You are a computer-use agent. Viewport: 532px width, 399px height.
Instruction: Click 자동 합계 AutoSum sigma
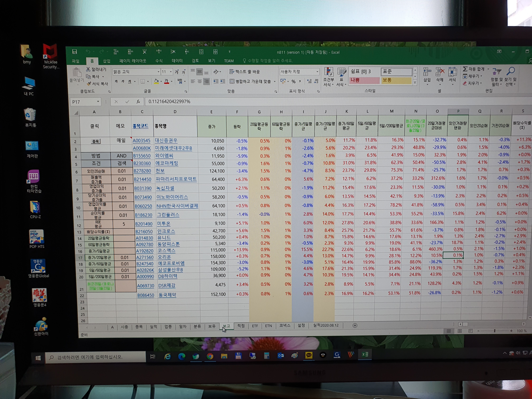point(474,69)
